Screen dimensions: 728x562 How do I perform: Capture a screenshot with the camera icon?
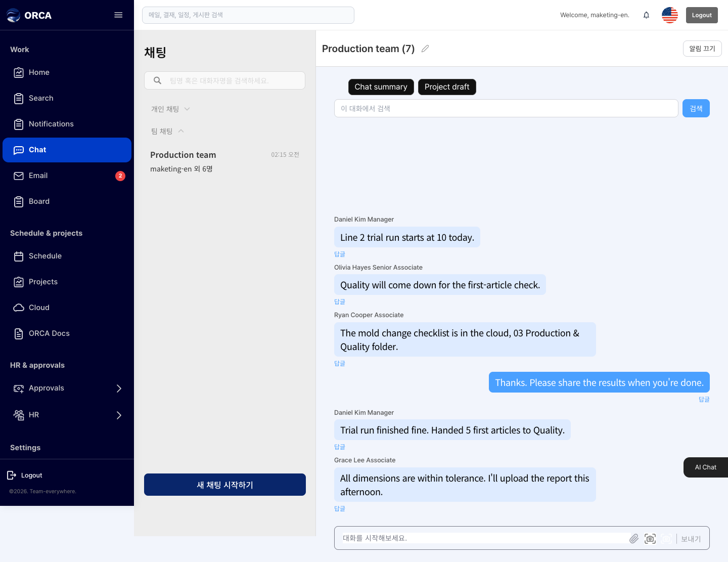pyautogui.click(x=650, y=539)
